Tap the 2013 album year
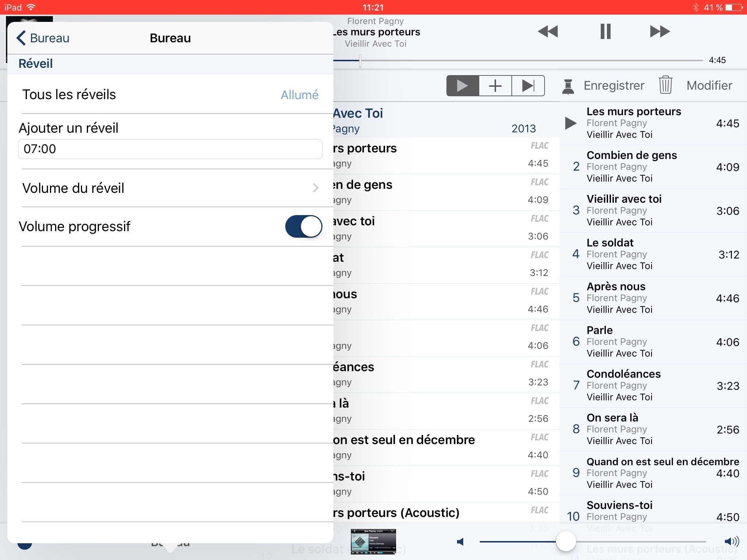 [523, 129]
